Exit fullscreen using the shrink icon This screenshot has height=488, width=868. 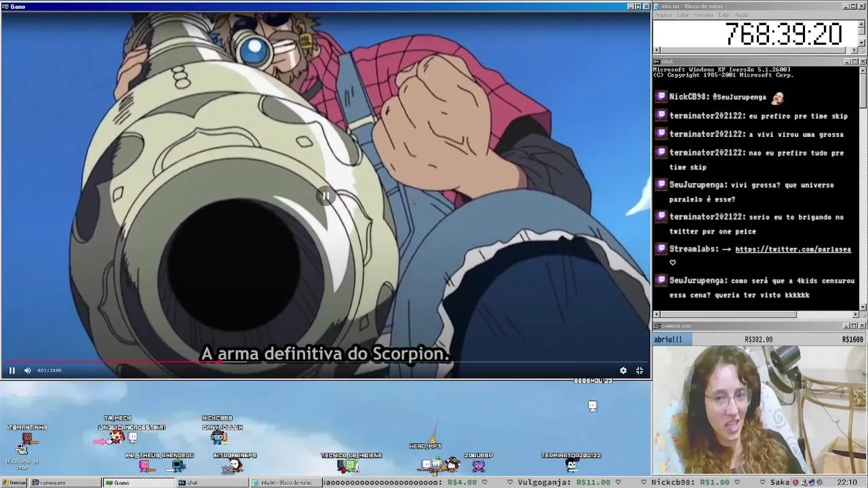[x=639, y=370]
